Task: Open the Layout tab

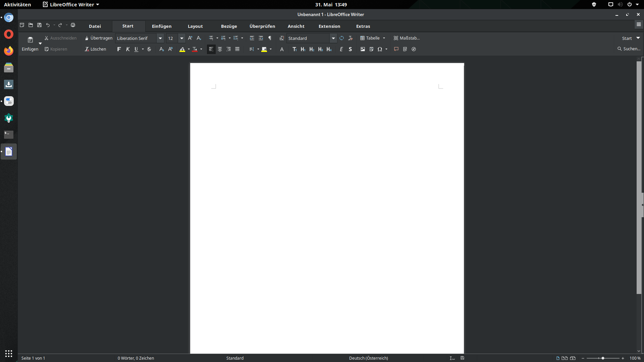Action: (195, 26)
